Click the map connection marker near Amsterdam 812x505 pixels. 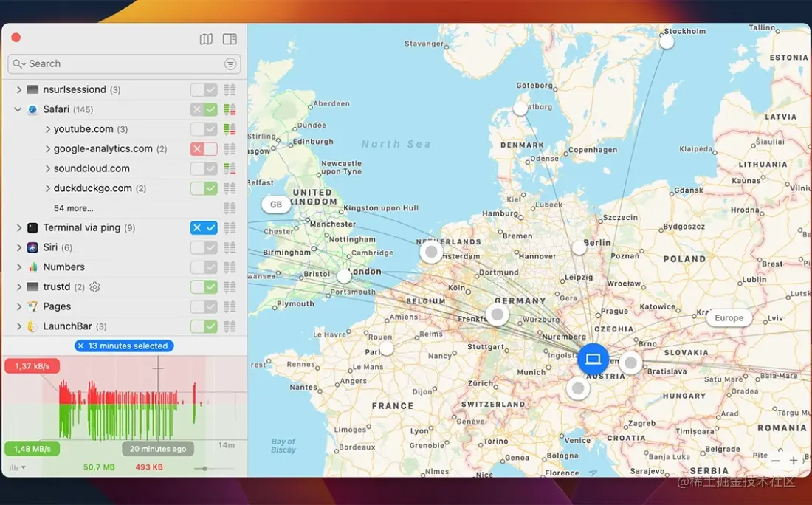pyautogui.click(x=431, y=252)
